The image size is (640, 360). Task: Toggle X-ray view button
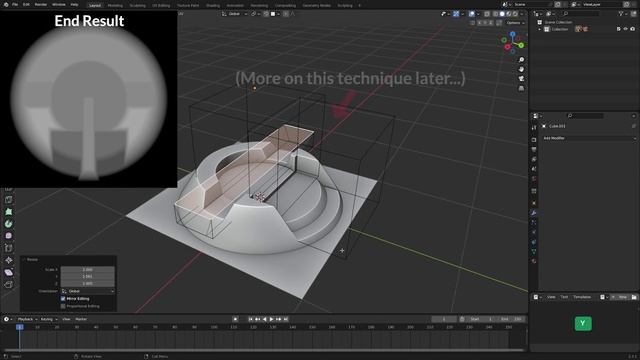pos(487,14)
